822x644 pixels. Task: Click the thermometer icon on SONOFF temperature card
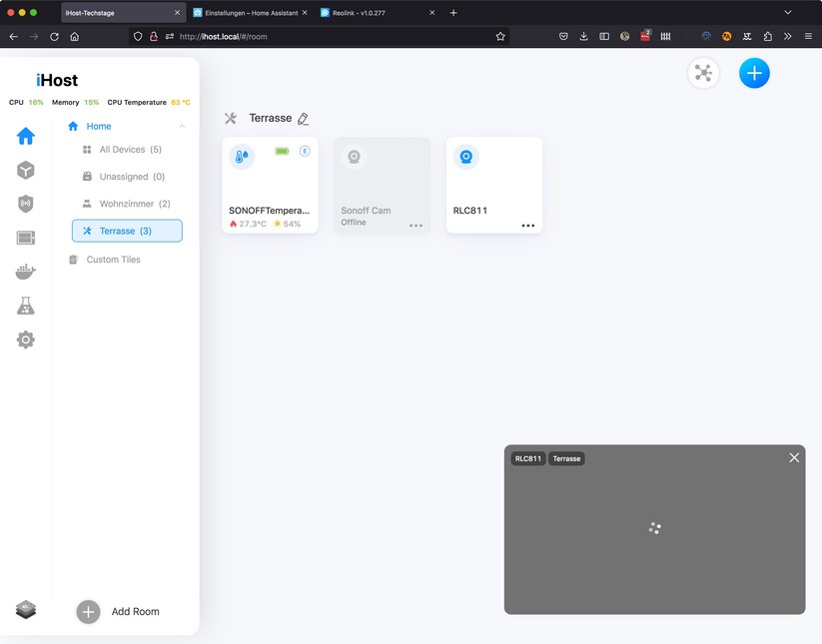tap(241, 157)
